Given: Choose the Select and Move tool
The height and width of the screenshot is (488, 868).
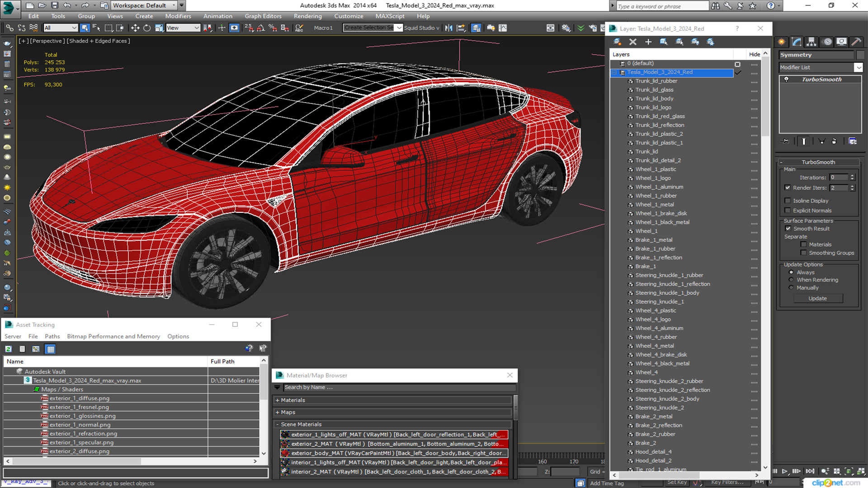Looking at the screenshot, I should pyautogui.click(x=135, y=28).
